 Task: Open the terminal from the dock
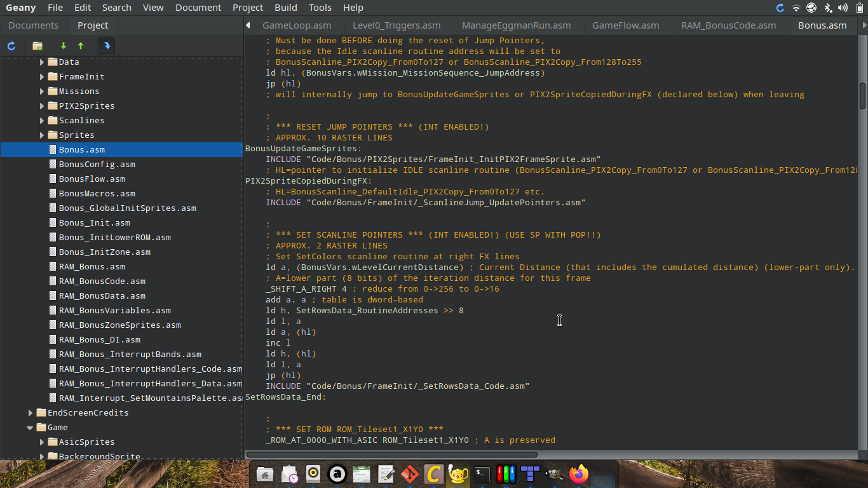482,474
